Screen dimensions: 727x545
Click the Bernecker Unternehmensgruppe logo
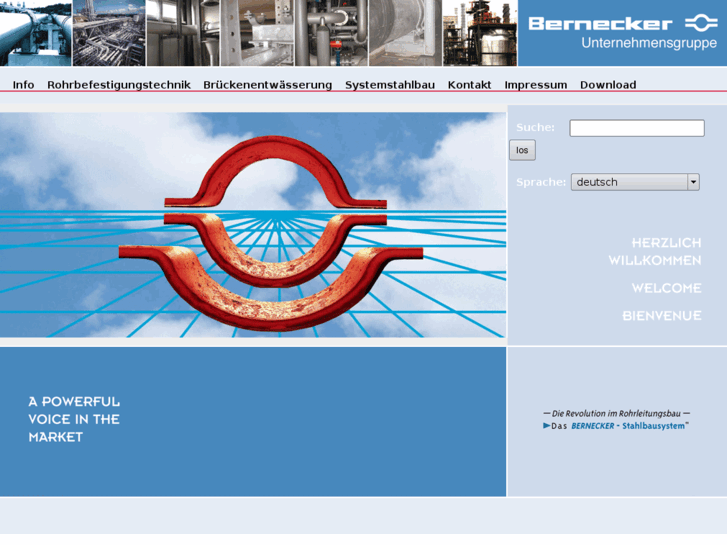pos(622,32)
